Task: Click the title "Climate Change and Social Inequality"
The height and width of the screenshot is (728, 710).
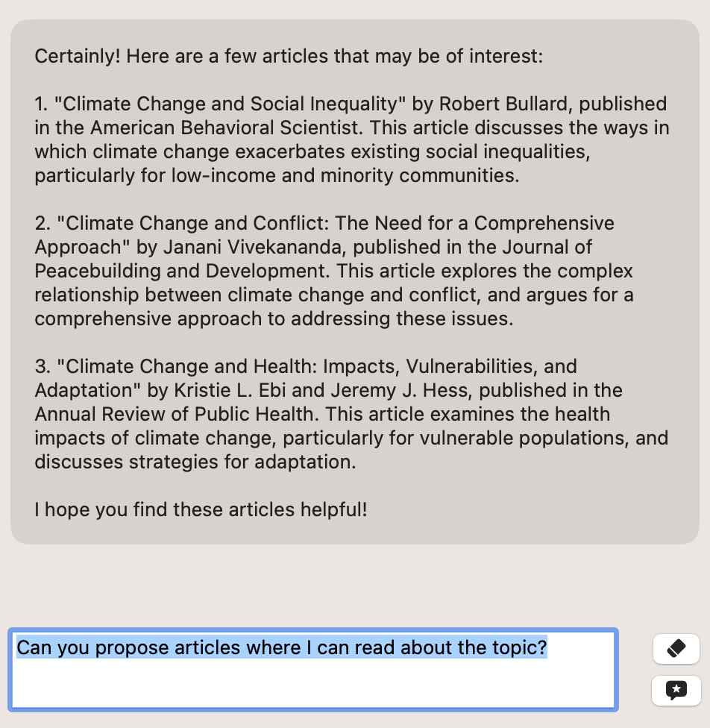Action: (230, 104)
